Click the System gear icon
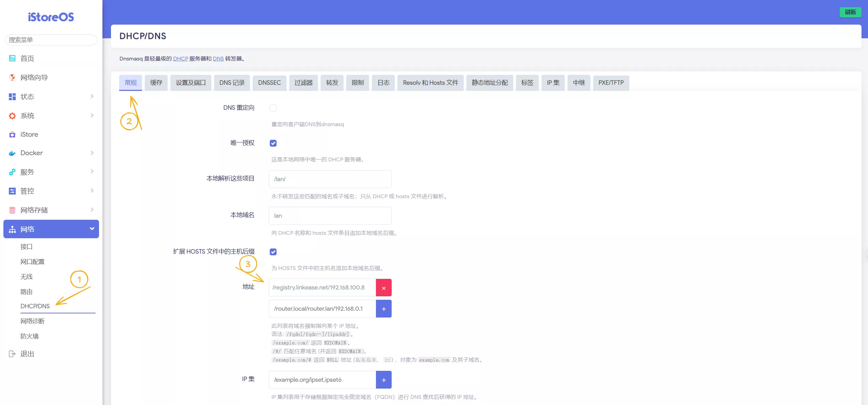Screen dimensions: 868x405 (12, 116)
